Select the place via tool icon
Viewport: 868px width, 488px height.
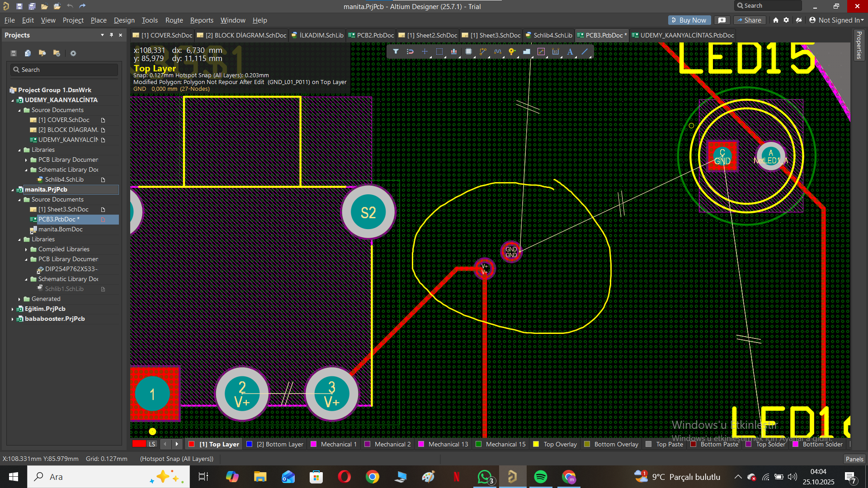512,52
